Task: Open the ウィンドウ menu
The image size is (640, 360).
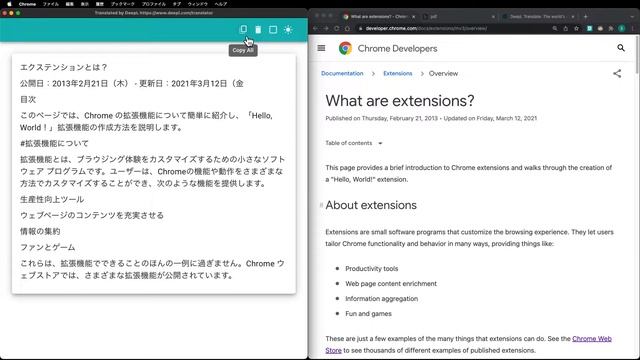Action: 198,4
